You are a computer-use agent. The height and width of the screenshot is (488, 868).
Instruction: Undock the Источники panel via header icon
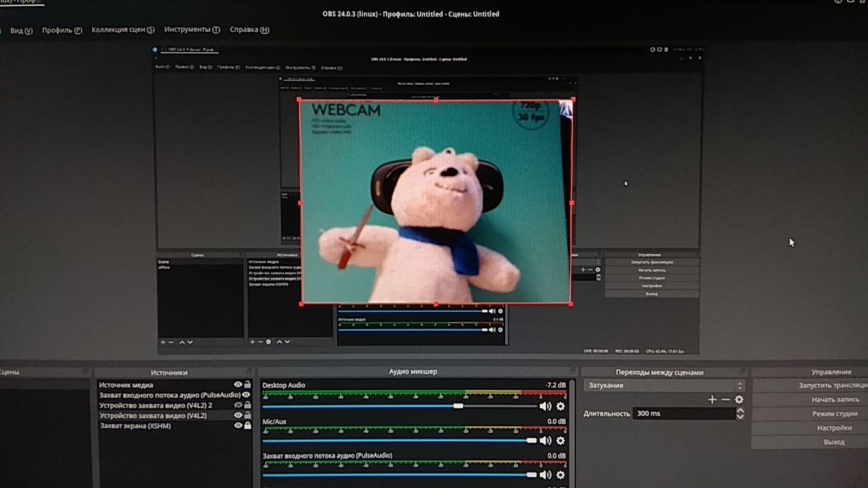248,371
